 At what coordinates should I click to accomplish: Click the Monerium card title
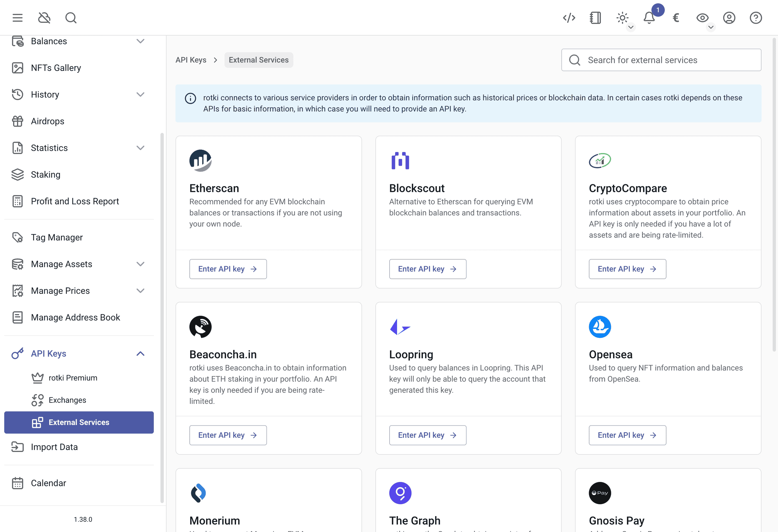[215, 521]
